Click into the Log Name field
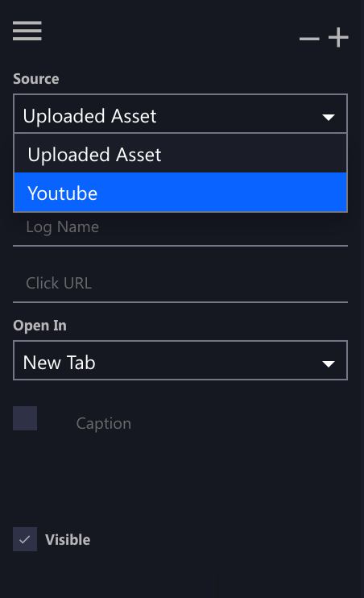 tap(180, 227)
